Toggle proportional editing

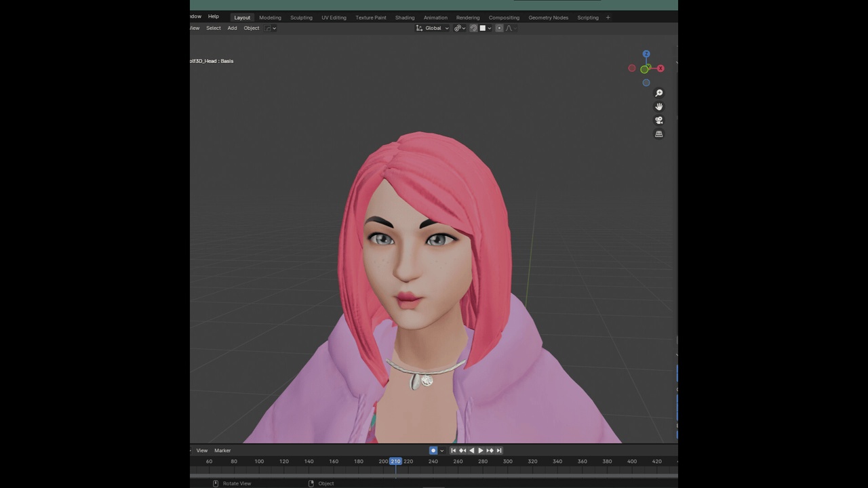(500, 28)
